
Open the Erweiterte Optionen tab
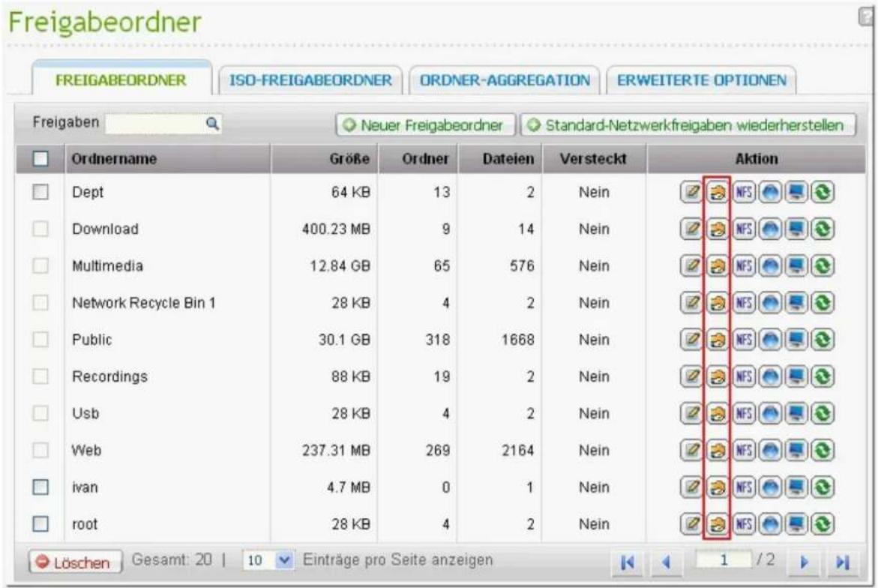click(702, 80)
